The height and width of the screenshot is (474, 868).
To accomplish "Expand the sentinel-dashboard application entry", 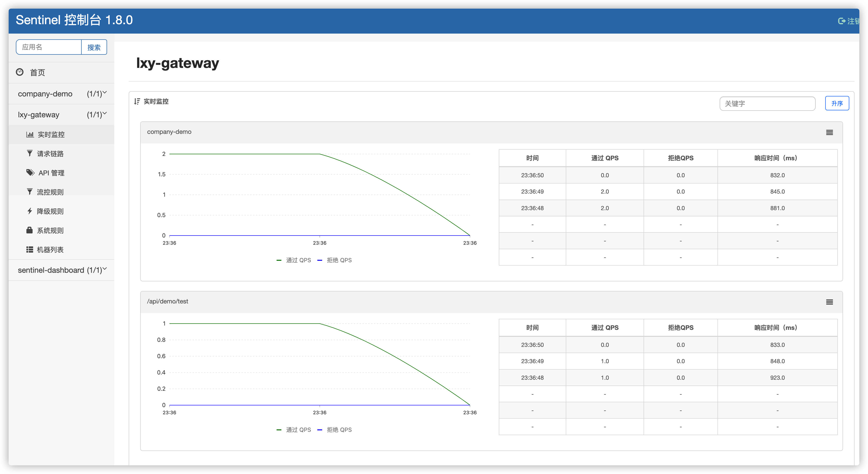I will 61,269.
